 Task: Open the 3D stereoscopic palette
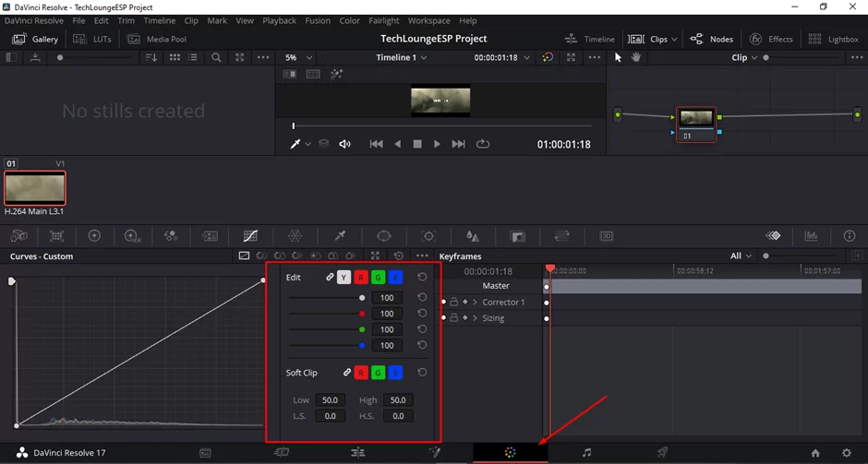607,236
